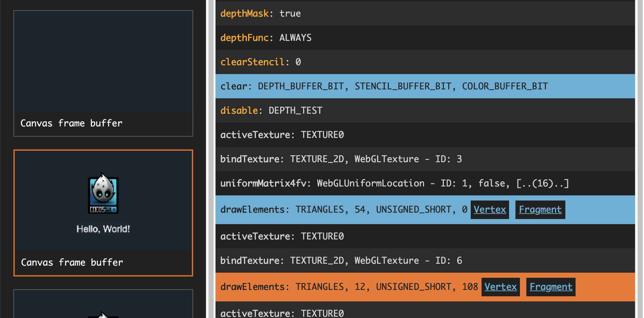Select the bindTexture WebGLTexture ID: 3 command

425,159
